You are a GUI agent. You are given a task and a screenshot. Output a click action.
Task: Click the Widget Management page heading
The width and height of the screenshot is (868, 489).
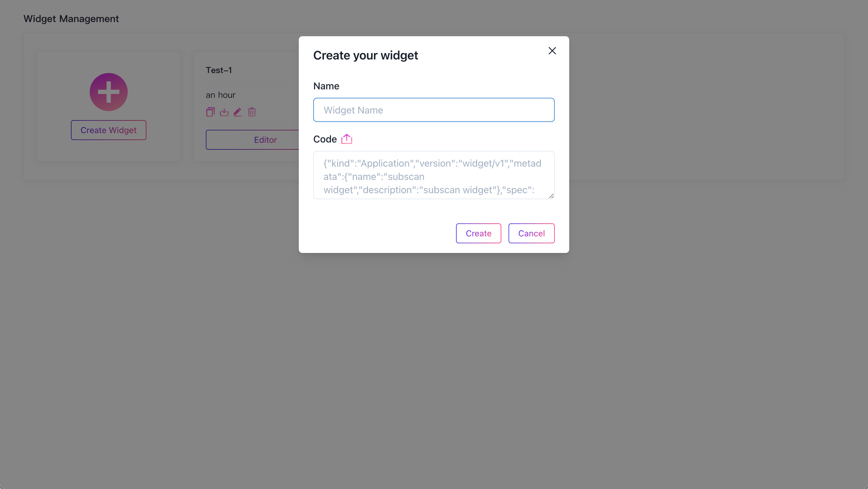pos(71,18)
